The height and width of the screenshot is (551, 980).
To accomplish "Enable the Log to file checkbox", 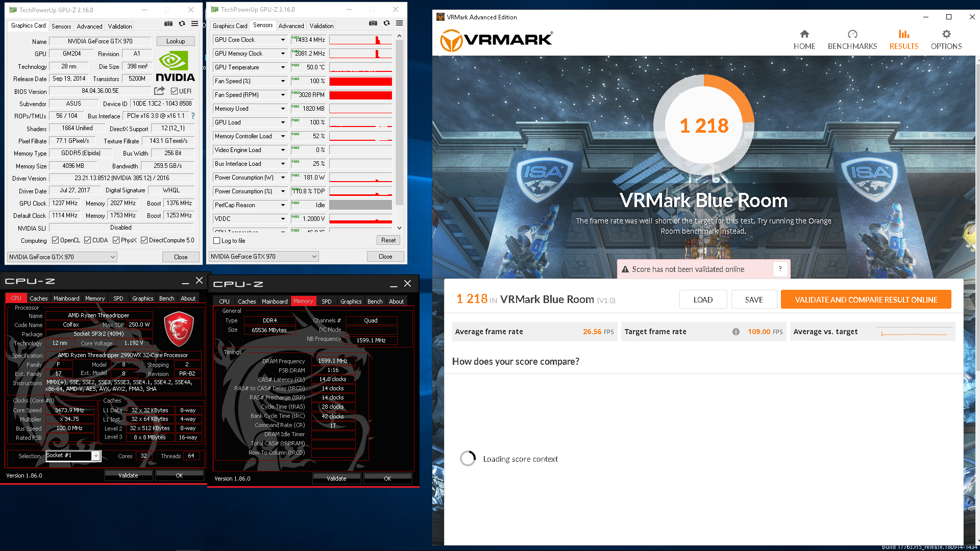I will coord(216,241).
